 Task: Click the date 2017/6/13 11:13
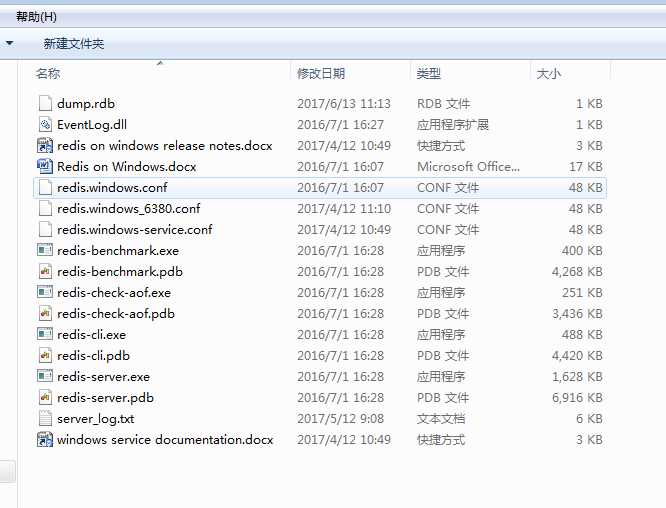click(x=344, y=104)
